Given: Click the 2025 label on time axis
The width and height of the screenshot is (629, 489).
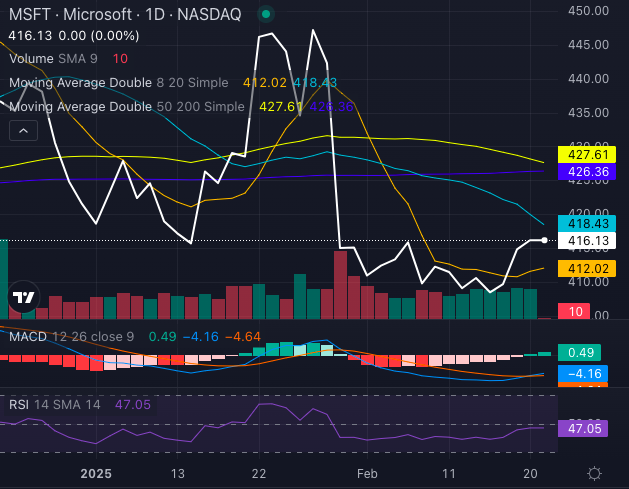Looking at the screenshot, I should click(x=96, y=473).
